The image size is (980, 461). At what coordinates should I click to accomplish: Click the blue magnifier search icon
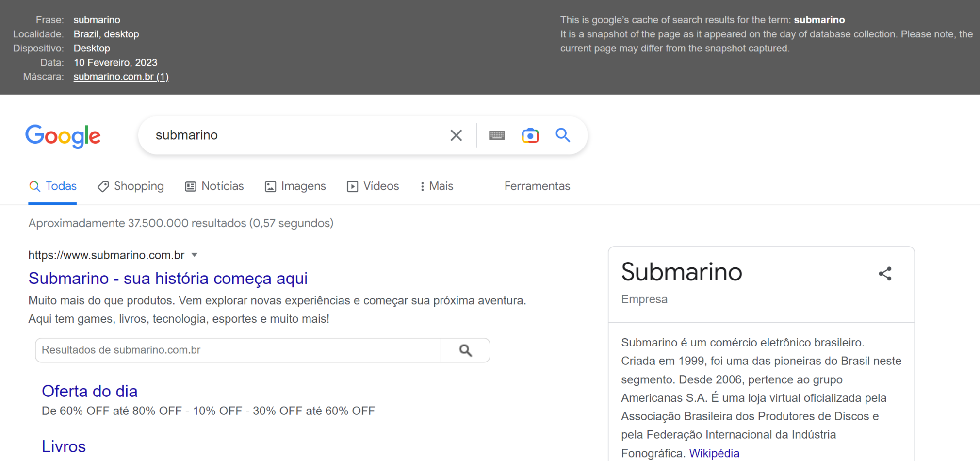(563, 135)
